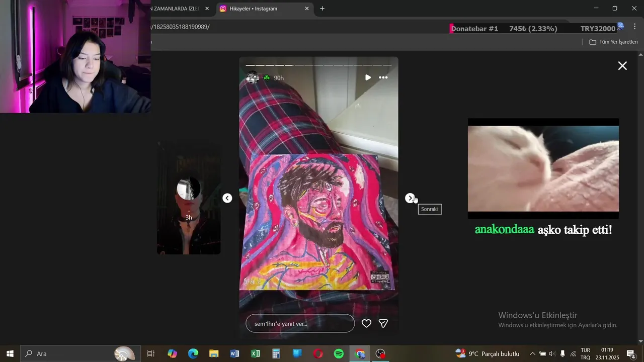This screenshot has height=362, width=644.
Task: Open Task View from the taskbar
Action: coord(150,353)
